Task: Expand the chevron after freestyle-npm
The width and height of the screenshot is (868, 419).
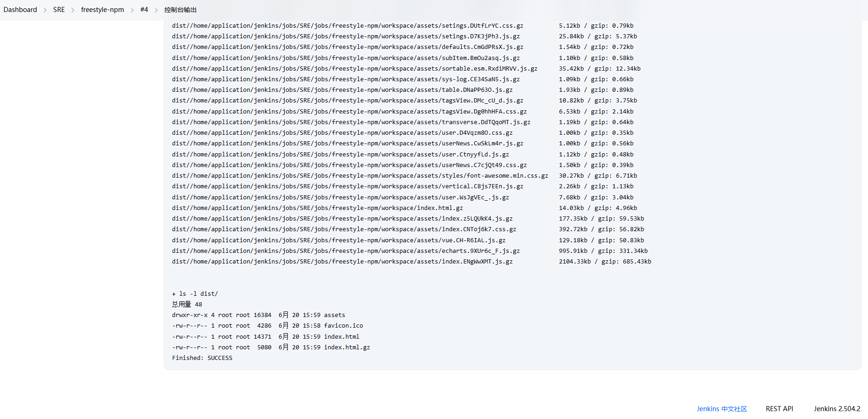Action: (x=132, y=10)
